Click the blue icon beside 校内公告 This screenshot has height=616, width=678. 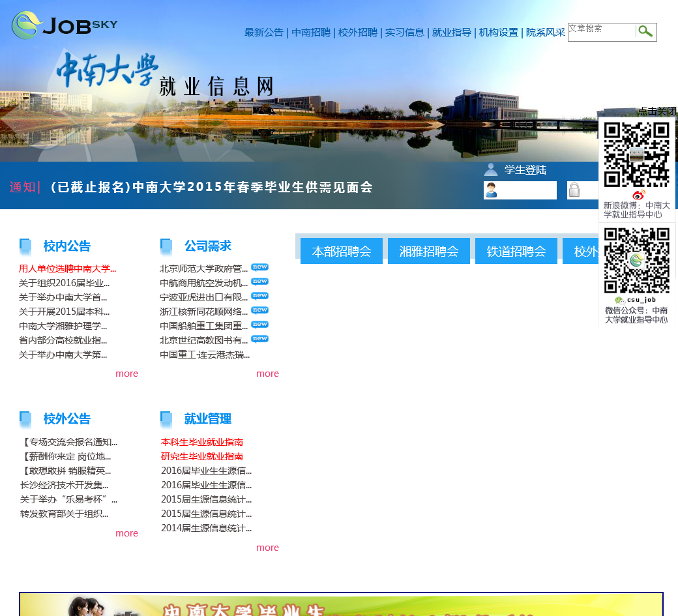pyautogui.click(x=25, y=247)
